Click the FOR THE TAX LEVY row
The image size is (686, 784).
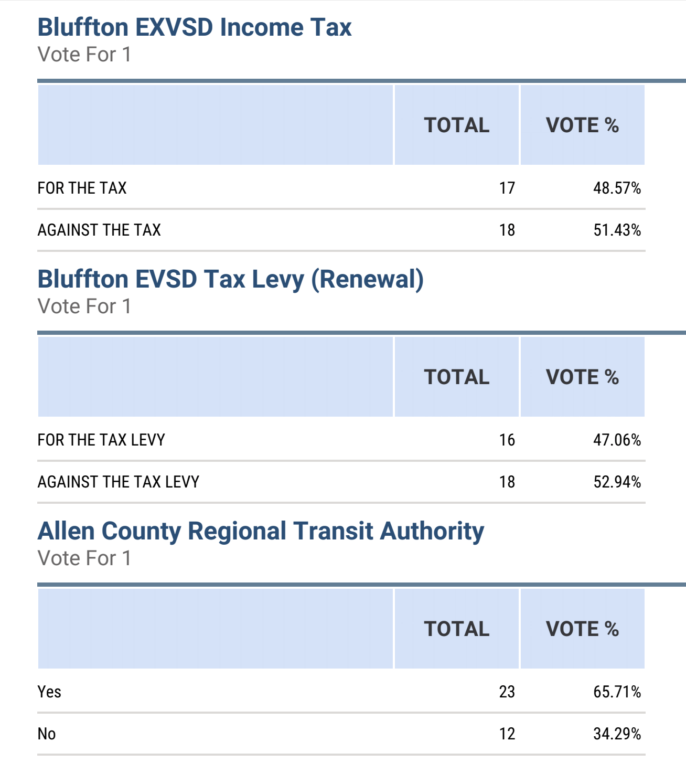click(x=341, y=440)
